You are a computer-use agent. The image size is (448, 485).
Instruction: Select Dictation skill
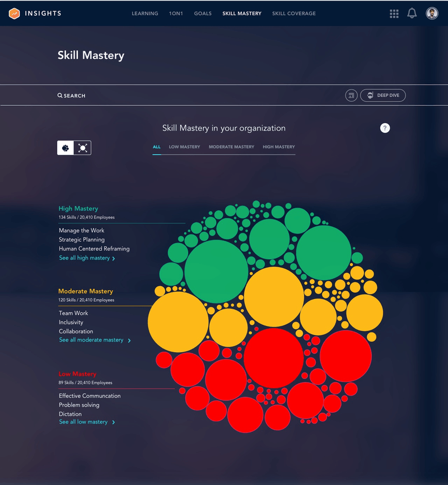70,414
